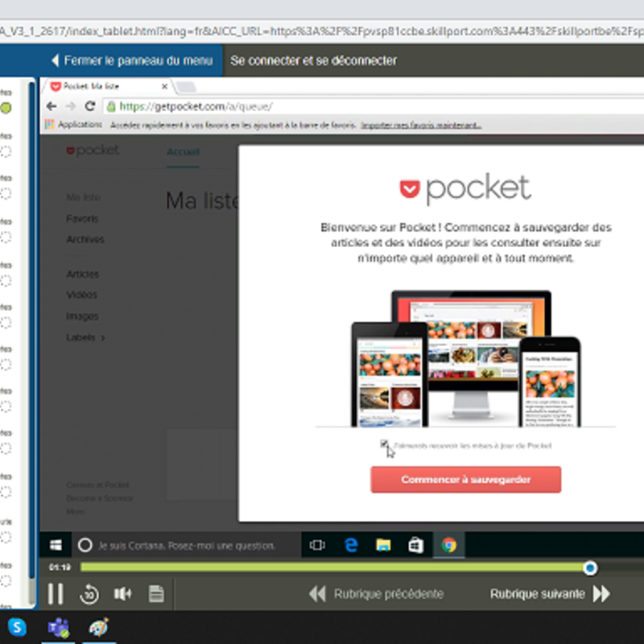644x644 pixels.
Task: Expand the Labels submenu arrow
Action: click(x=103, y=337)
